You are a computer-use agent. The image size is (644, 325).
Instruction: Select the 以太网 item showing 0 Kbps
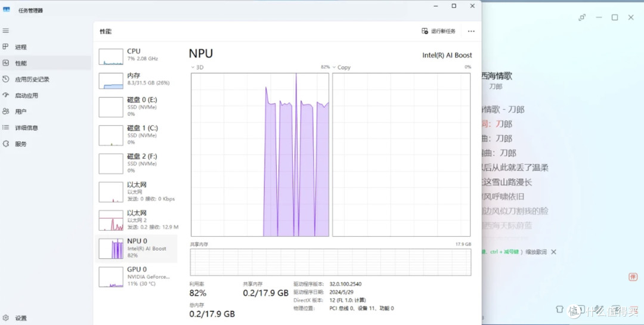click(137, 192)
